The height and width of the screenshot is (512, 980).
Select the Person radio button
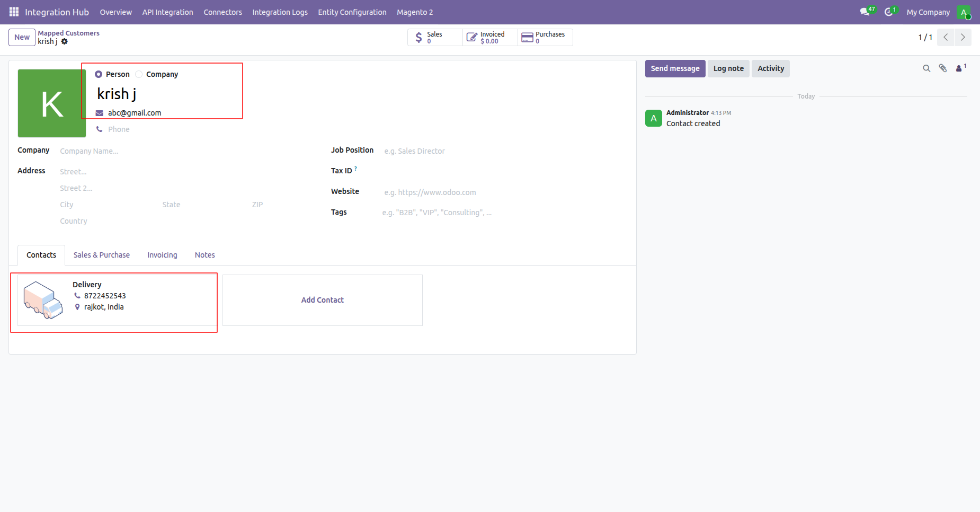(99, 74)
